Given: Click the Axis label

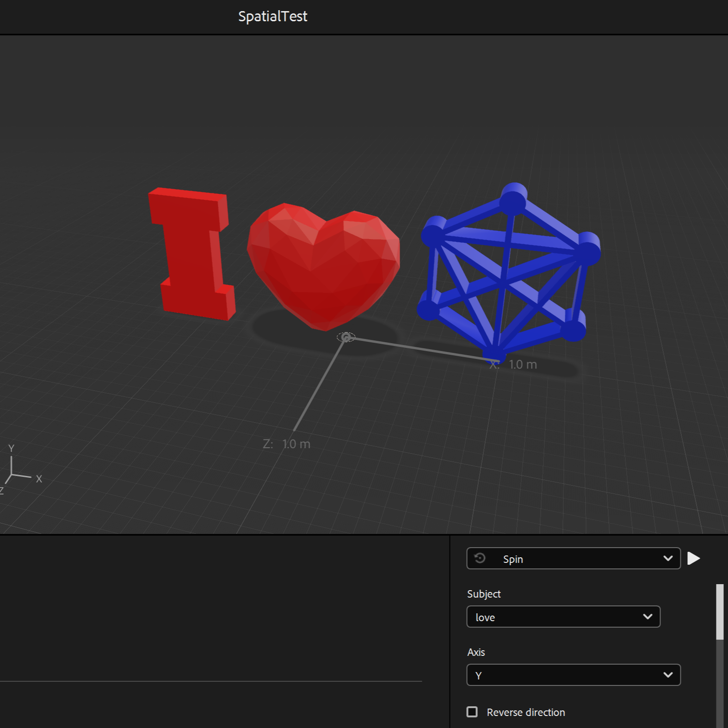Looking at the screenshot, I should click(x=476, y=652).
